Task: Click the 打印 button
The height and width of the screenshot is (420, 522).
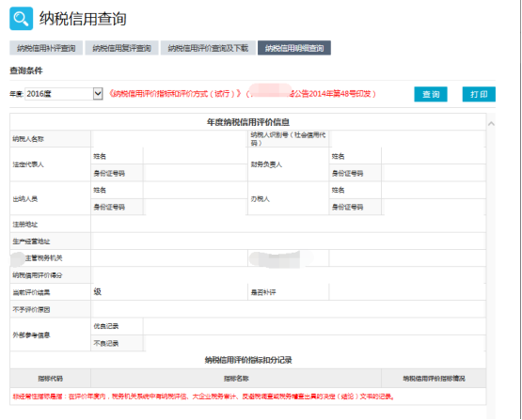Action: tap(479, 94)
